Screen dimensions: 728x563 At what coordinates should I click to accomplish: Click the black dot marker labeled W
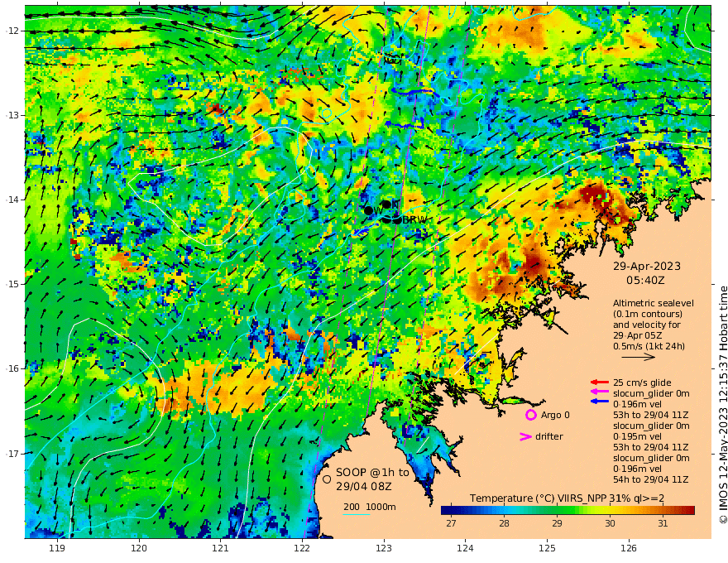[x=369, y=211]
